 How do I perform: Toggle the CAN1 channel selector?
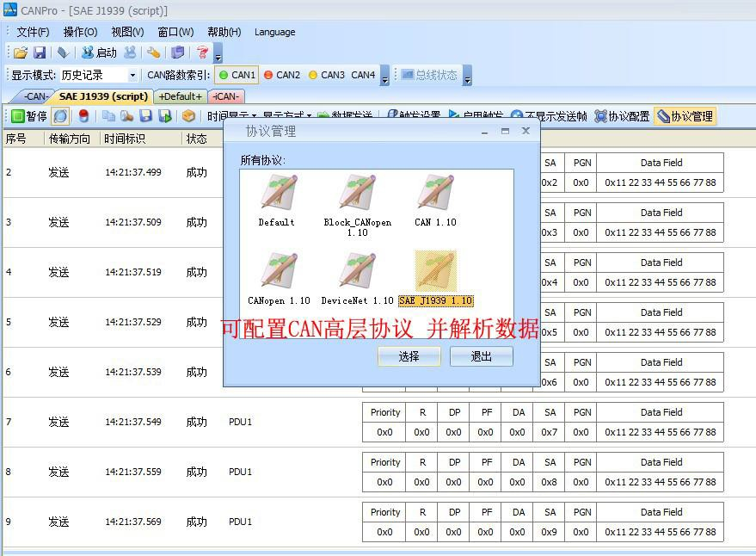(x=237, y=76)
